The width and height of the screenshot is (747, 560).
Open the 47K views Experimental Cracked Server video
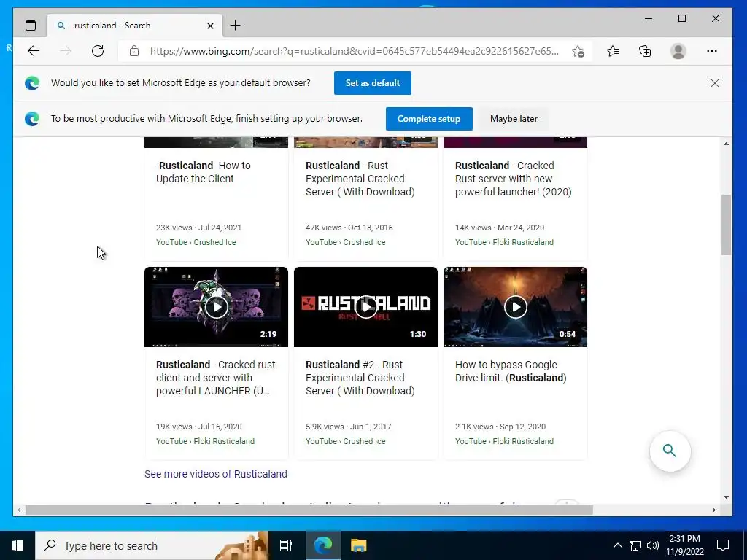coord(360,179)
